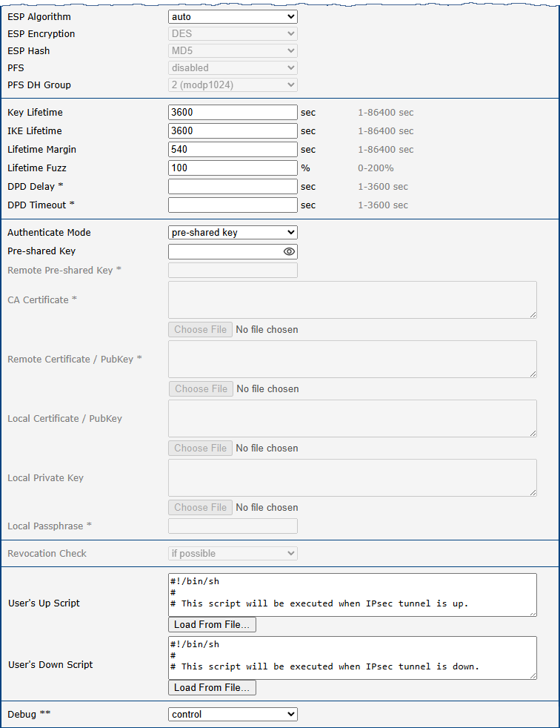This screenshot has width=560, height=728.
Task: Click Load From File for Up Script
Action: pos(212,624)
